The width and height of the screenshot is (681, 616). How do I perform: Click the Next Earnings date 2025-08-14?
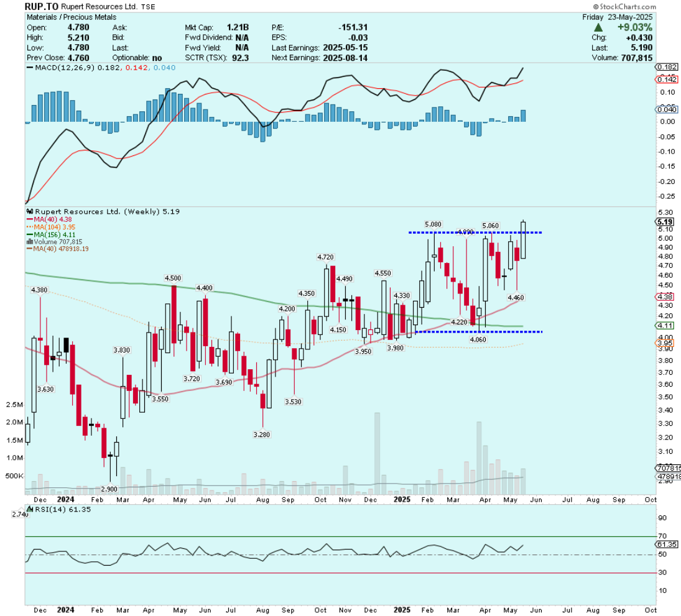click(x=345, y=58)
